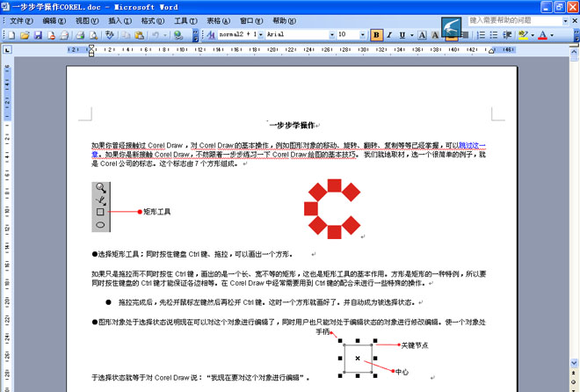Open the 插入 (Insert) menu
This screenshot has height=392, width=580.
click(120, 20)
